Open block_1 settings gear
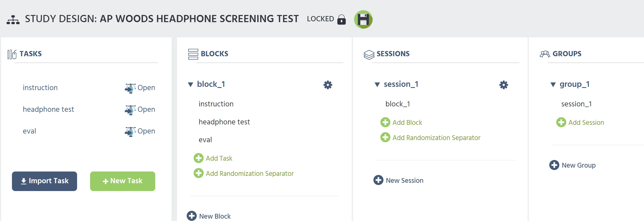644x221 pixels. [x=328, y=85]
